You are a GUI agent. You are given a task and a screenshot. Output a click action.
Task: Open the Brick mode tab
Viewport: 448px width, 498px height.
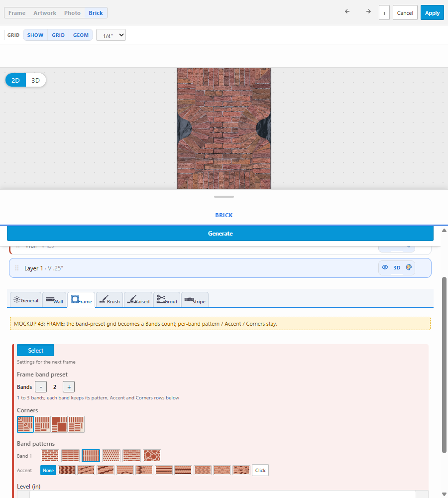[x=96, y=13]
